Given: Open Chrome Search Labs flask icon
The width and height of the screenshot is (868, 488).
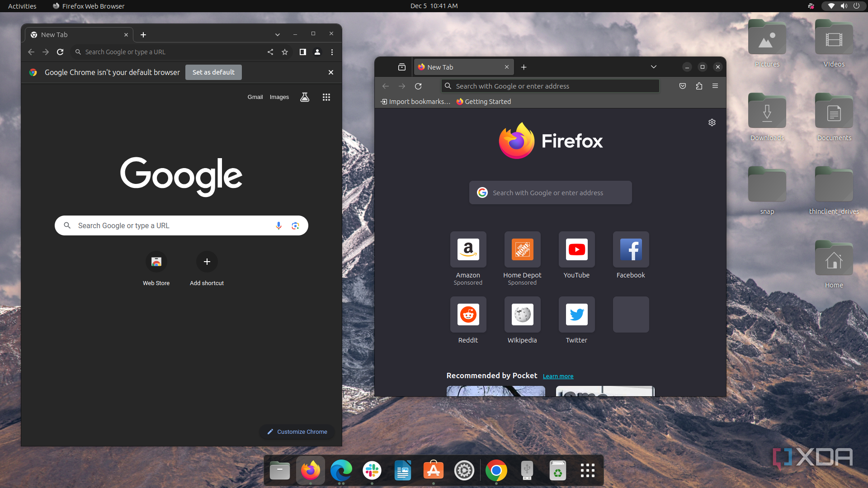Looking at the screenshot, I should (305, 97).
